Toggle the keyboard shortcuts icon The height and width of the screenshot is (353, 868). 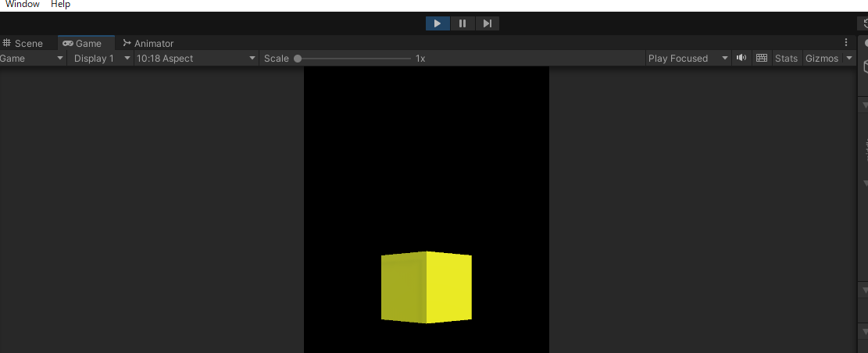coord(762,58)
